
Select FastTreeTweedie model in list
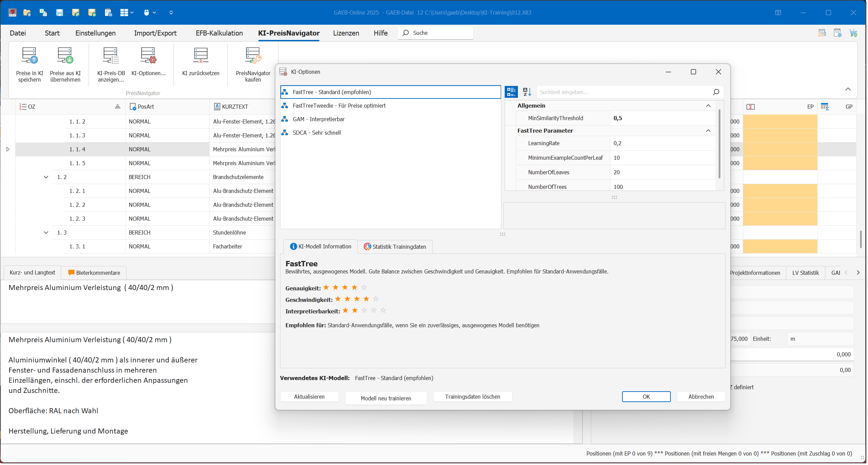point(339,106)
